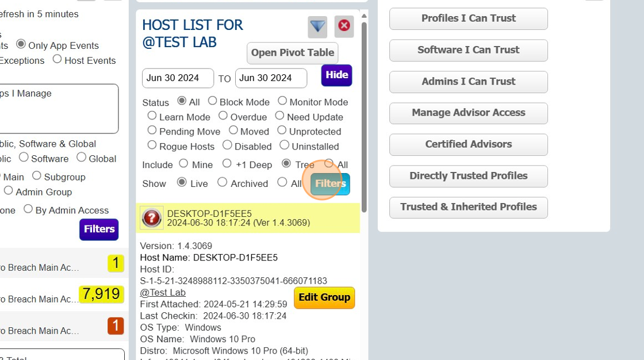This screenshot has height=360, width=644.
Task: Choose the Rogue Hosts status filter
Action: tap(152, 145)
